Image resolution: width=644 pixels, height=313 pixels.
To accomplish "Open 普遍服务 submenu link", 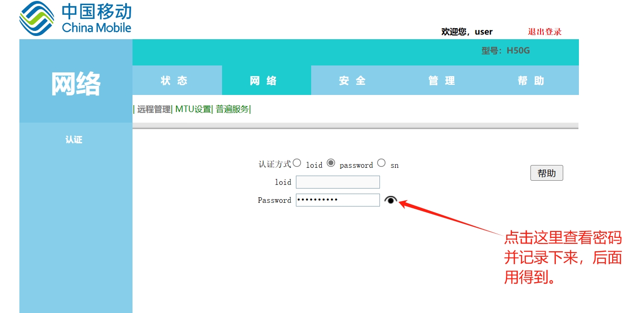I will (232, 109).
